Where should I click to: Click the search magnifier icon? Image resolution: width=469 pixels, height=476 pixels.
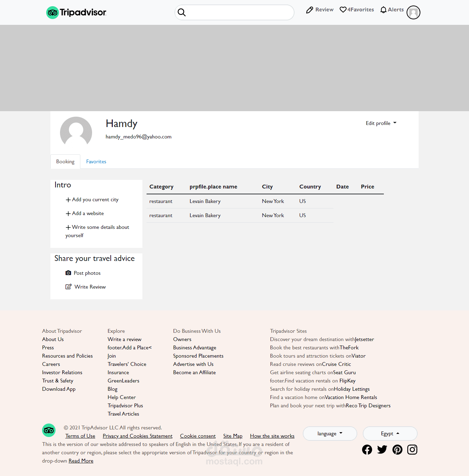182,12
